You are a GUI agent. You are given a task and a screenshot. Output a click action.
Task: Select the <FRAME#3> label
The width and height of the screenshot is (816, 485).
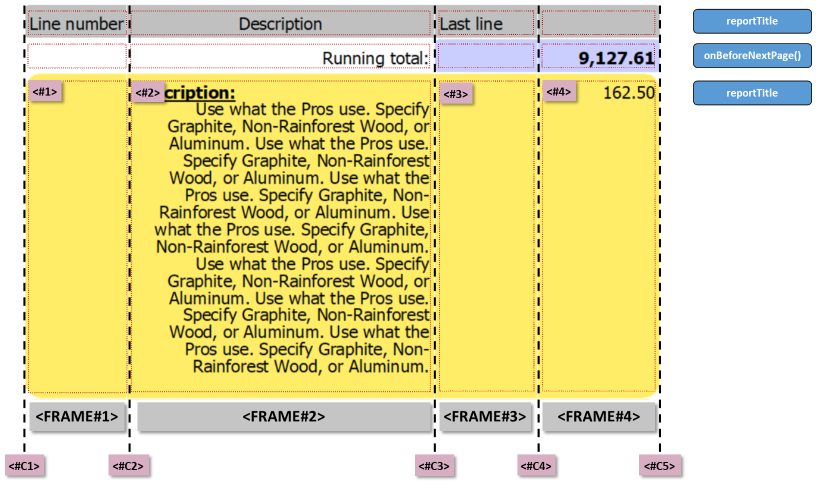[484, 417]
